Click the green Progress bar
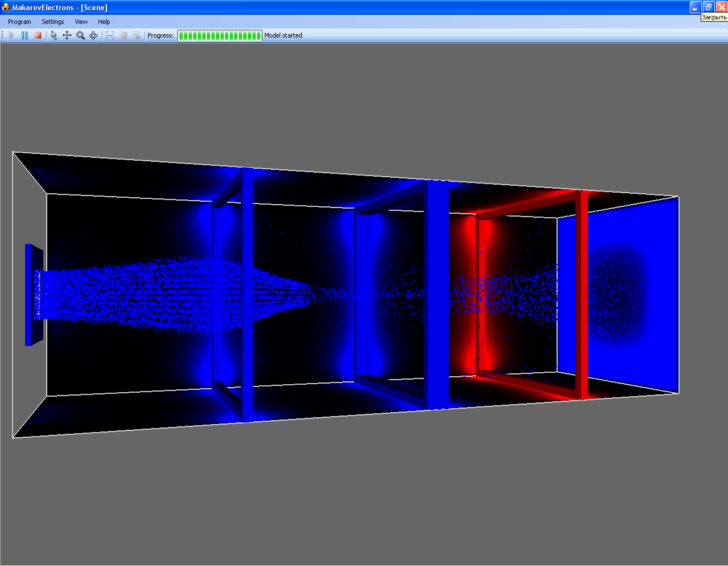Viewport: 728px width, 566px height. pyautogui.click(x=219, y=35)
